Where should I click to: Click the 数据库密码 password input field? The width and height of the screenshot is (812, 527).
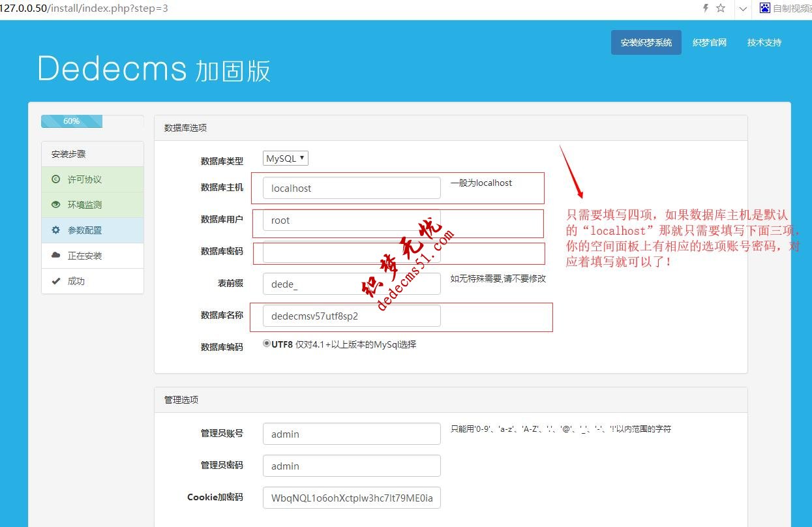coord(352,253)
